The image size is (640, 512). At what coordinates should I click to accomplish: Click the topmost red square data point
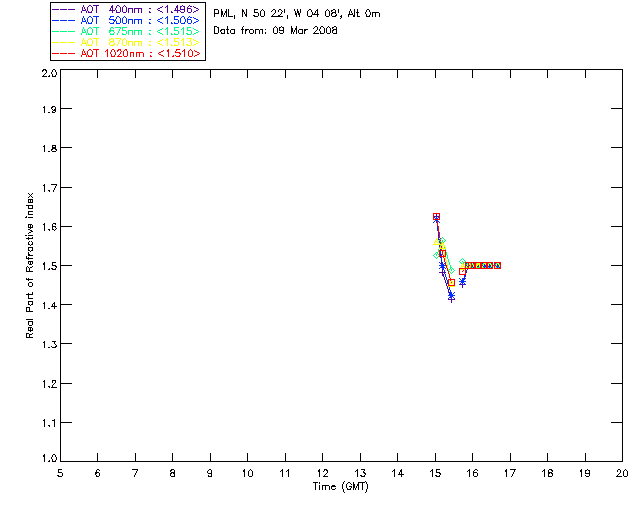point(436,216)
